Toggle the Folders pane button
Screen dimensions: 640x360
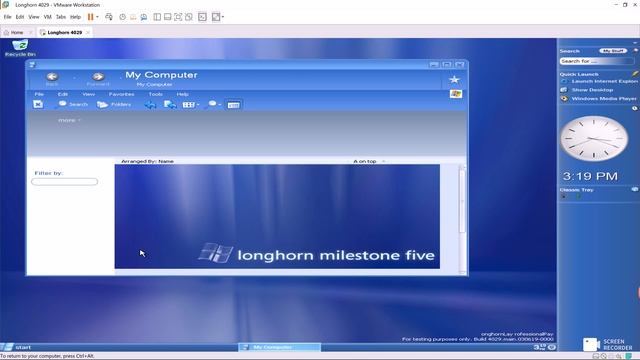point(114,104)
